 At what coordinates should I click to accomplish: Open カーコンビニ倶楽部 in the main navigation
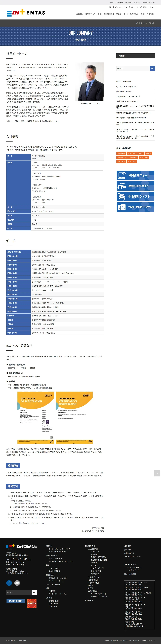(131, 14)
